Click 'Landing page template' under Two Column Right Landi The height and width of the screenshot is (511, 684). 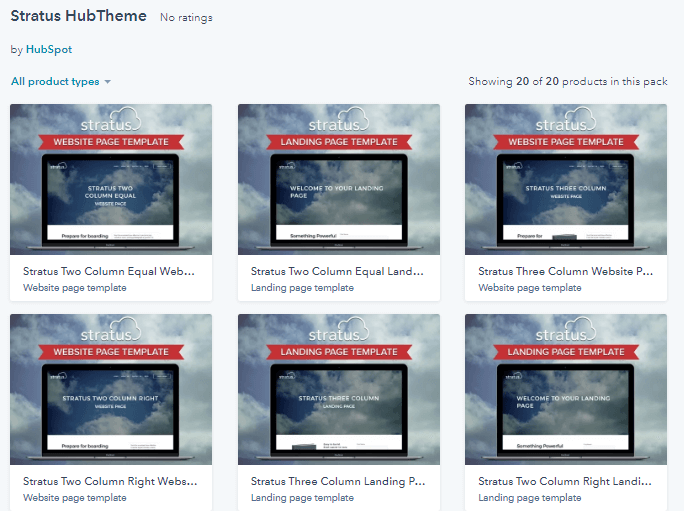click(x=530, y=498)
